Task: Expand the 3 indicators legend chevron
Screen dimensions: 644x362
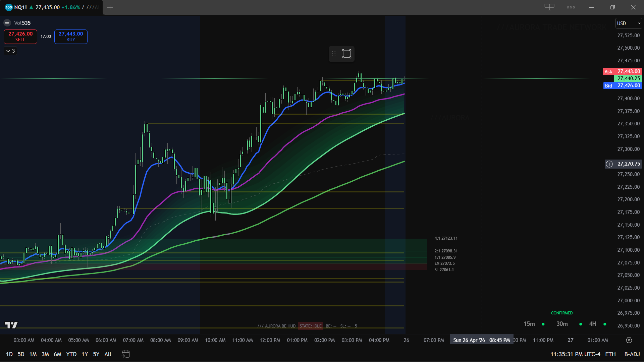Action: 10,51
